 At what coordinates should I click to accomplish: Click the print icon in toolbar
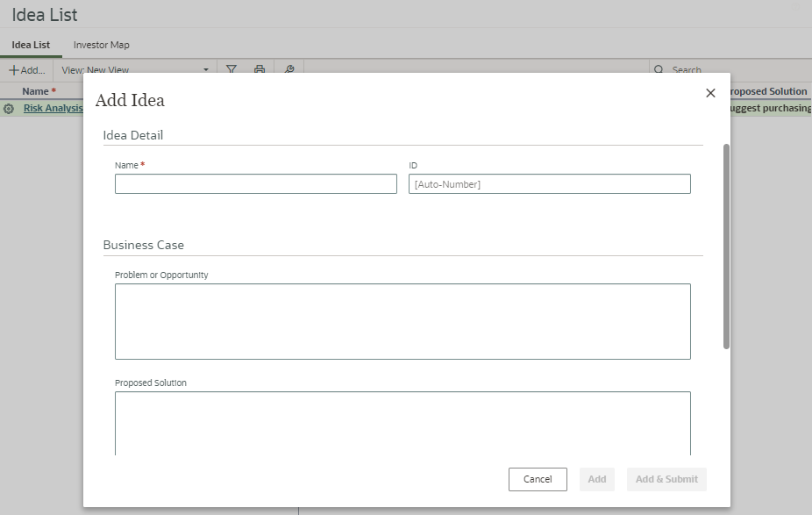click(260, 69)
